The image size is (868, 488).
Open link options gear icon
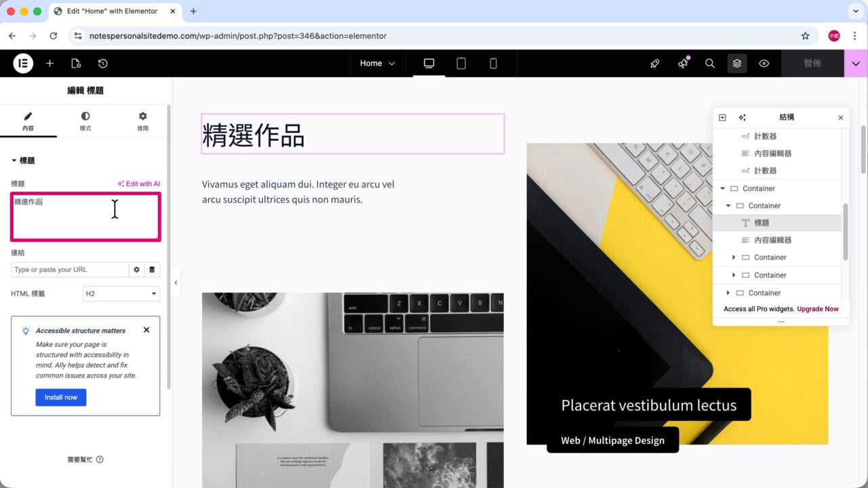(x=136, y=270)
